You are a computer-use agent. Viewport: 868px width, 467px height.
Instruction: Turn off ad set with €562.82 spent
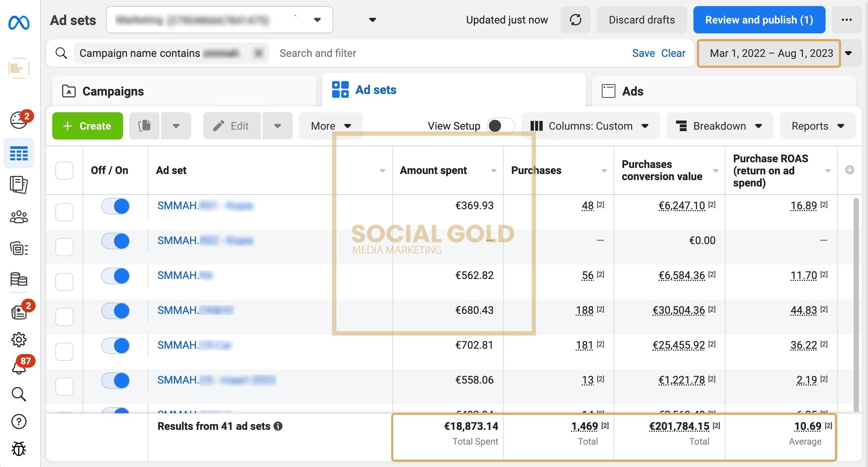tap(116, 276)
